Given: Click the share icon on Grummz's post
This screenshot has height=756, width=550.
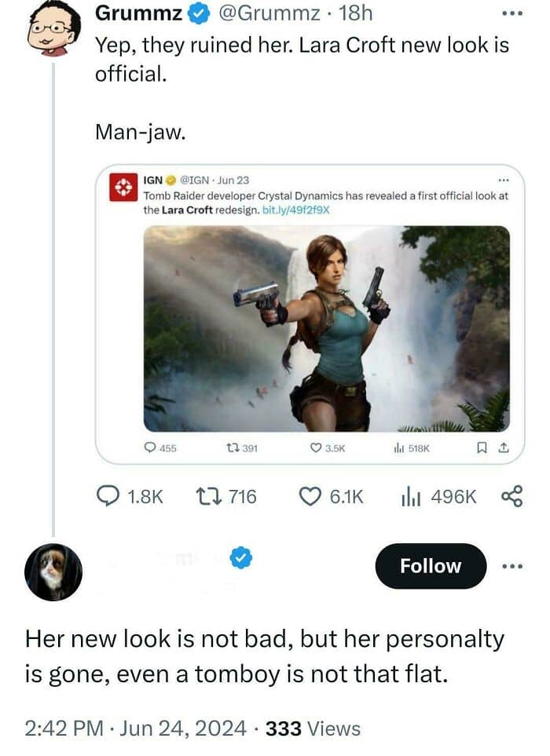Looking at the screenshot, I should point(511,496).
